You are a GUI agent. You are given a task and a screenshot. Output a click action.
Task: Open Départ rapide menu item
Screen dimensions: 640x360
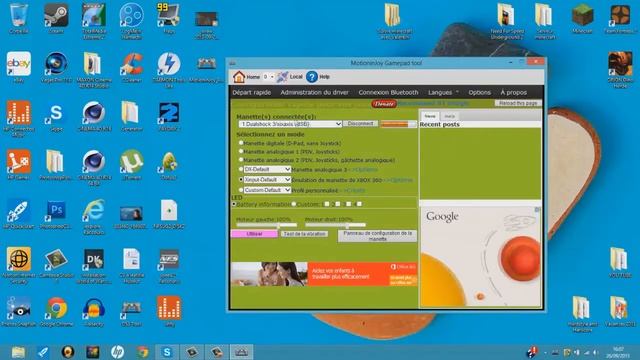point(251,93)
